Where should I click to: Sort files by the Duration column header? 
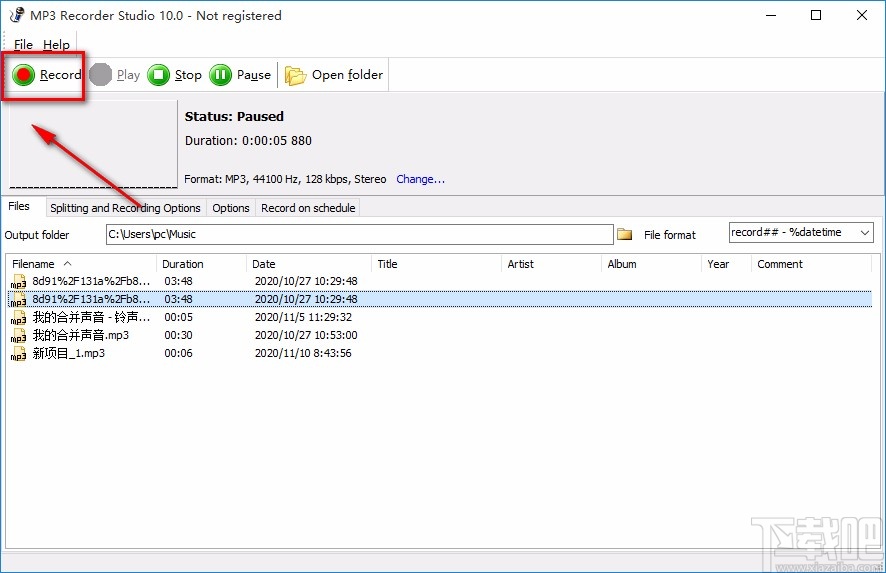tap(183, 264)
